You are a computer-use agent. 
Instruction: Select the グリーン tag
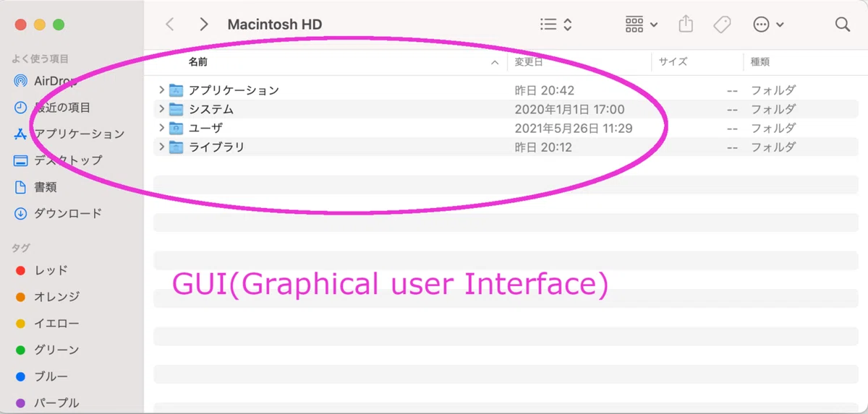pos(48,350)
